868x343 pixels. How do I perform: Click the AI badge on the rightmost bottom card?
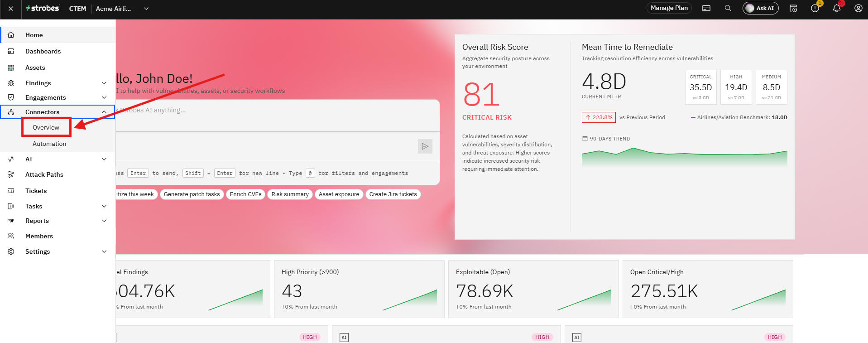click(577, 337)
